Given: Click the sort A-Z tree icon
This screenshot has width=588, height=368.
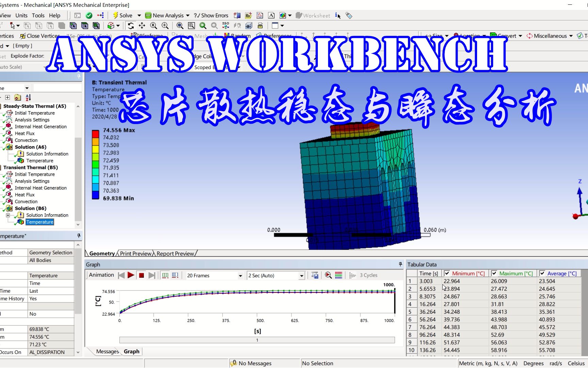Looking at the screenshot, I should coord(28,97).
